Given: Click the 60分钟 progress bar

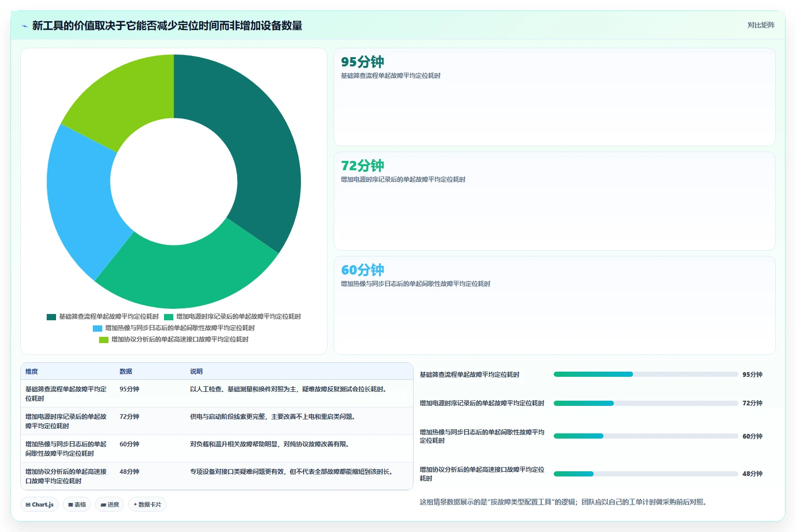Looking at the screenshot, I should pyautogui.click(x=646, y=436).
